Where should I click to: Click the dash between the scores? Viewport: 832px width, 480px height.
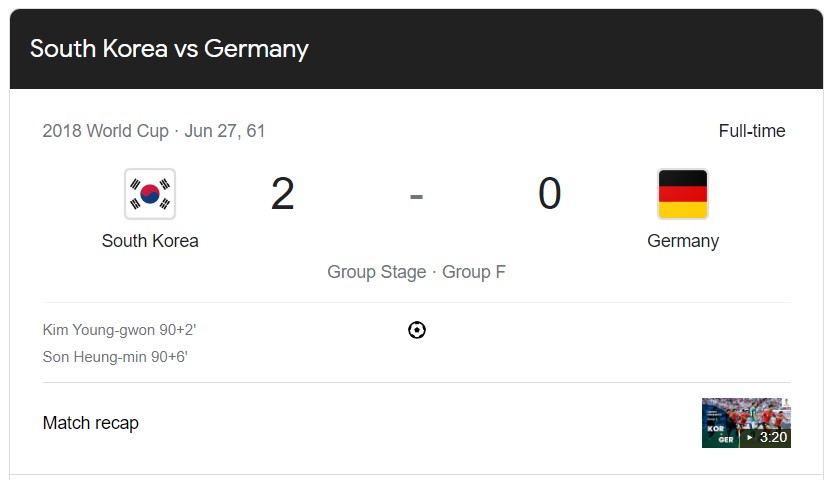coord(416,196)
